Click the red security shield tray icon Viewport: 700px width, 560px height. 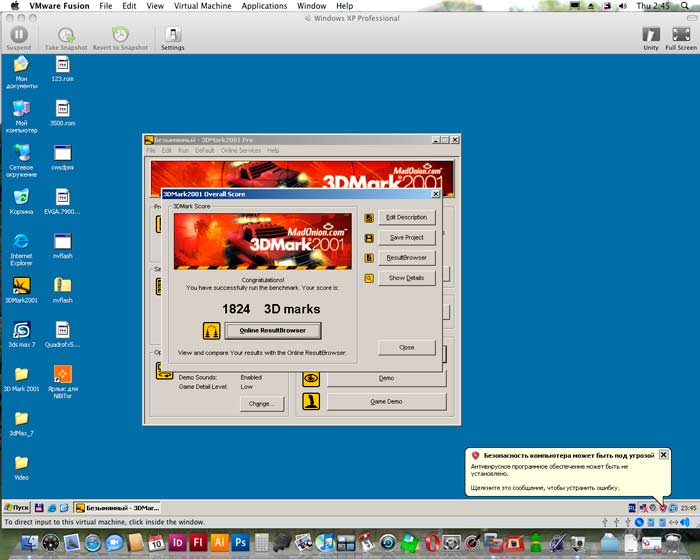[663, 508]
